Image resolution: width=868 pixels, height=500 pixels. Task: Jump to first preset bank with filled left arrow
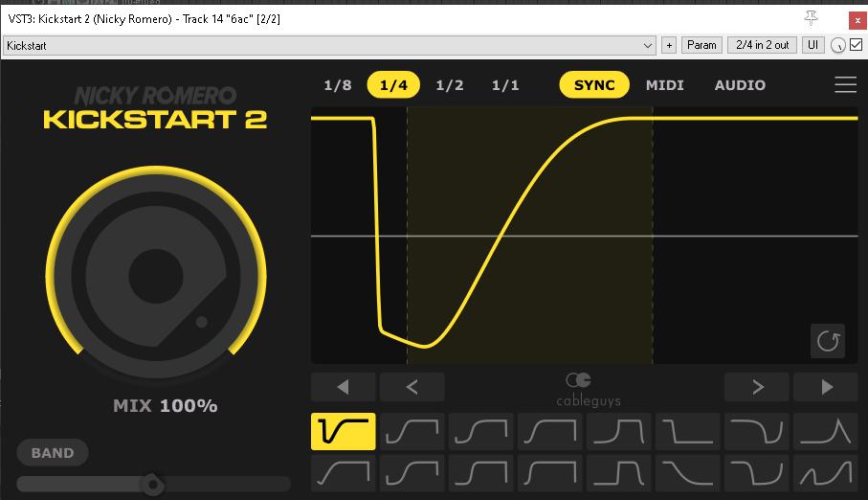click(x=344, y=387)
